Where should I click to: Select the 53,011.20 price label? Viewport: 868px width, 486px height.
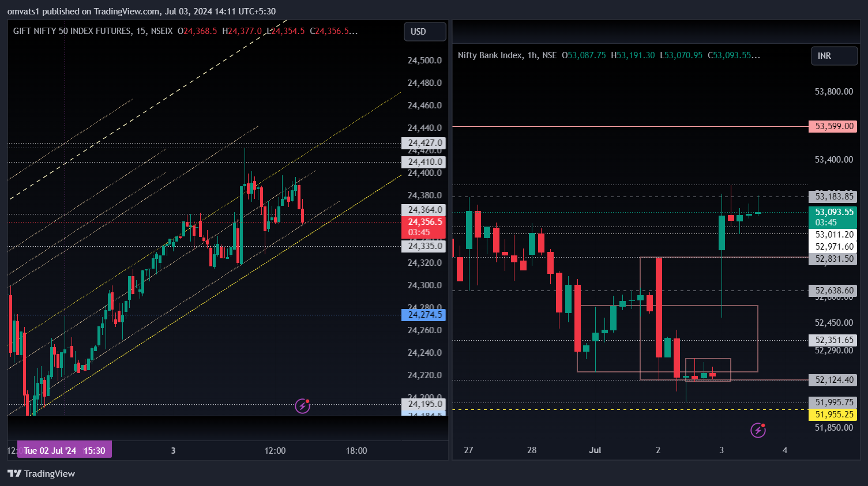coord(833,235)
